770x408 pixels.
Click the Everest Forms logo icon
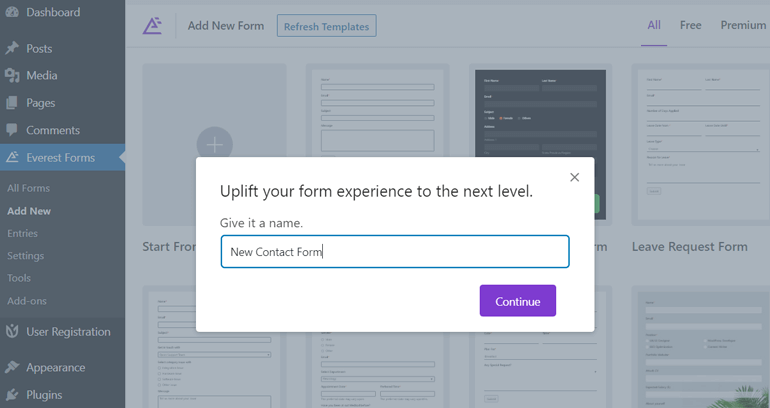(152, 26)
